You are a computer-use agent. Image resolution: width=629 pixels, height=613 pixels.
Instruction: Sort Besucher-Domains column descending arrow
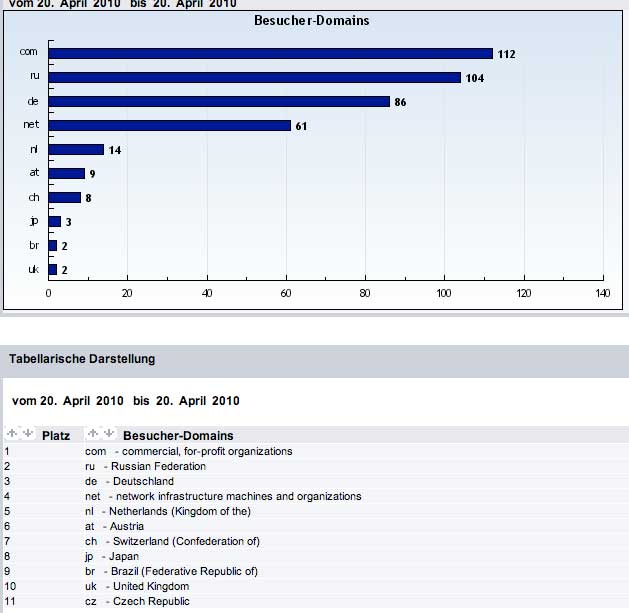(x=108, y=434)
